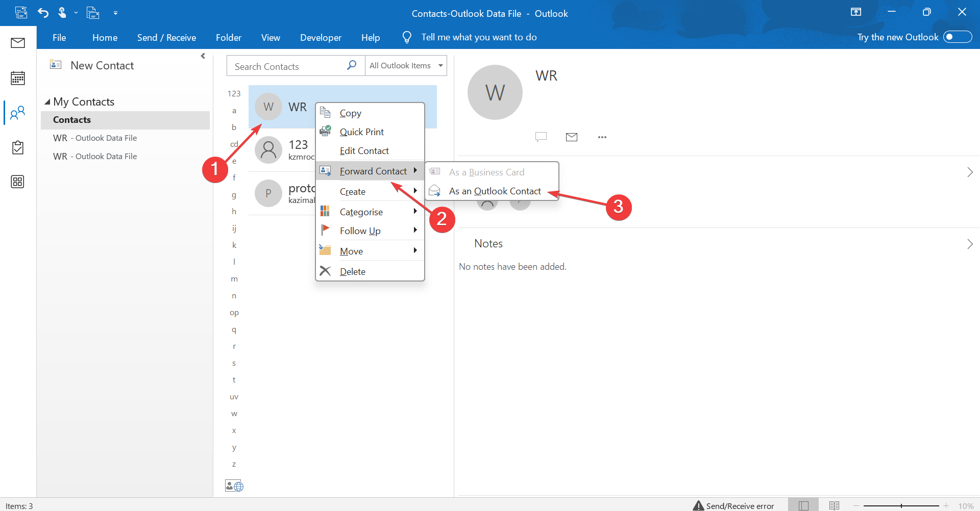Click zoom in plus icon
The image size is (980, 511).
point(946,505)
